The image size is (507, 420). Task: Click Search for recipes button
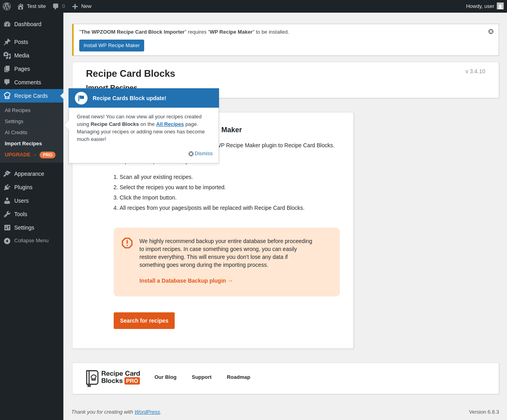tap(144, 321)
